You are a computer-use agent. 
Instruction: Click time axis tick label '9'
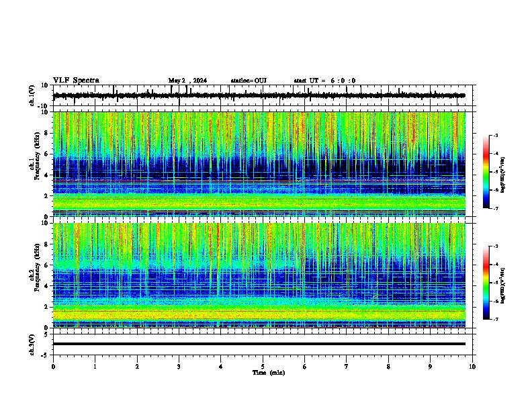point(430,367)
